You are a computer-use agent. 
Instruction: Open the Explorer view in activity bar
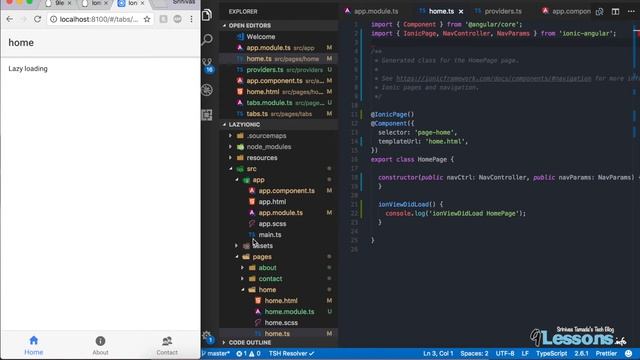pos(207,15)
